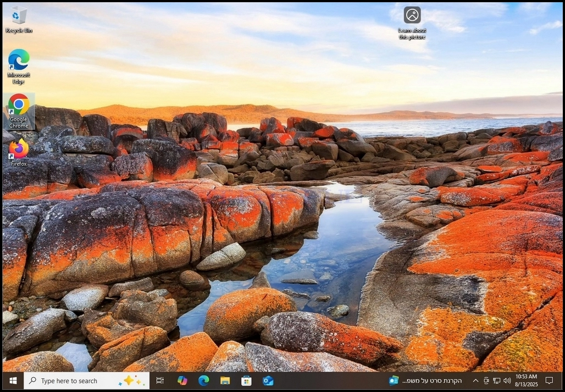Open the Windows Start menu
This screenshot has height=392, width=565.
click(x=13, y=380)
